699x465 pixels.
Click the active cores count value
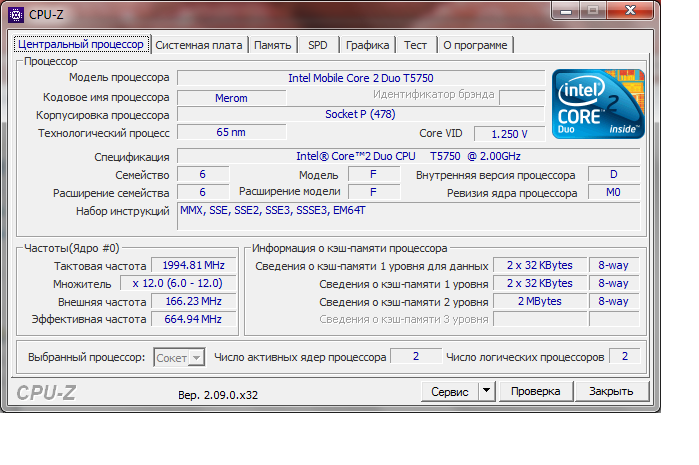click(416, 356)
